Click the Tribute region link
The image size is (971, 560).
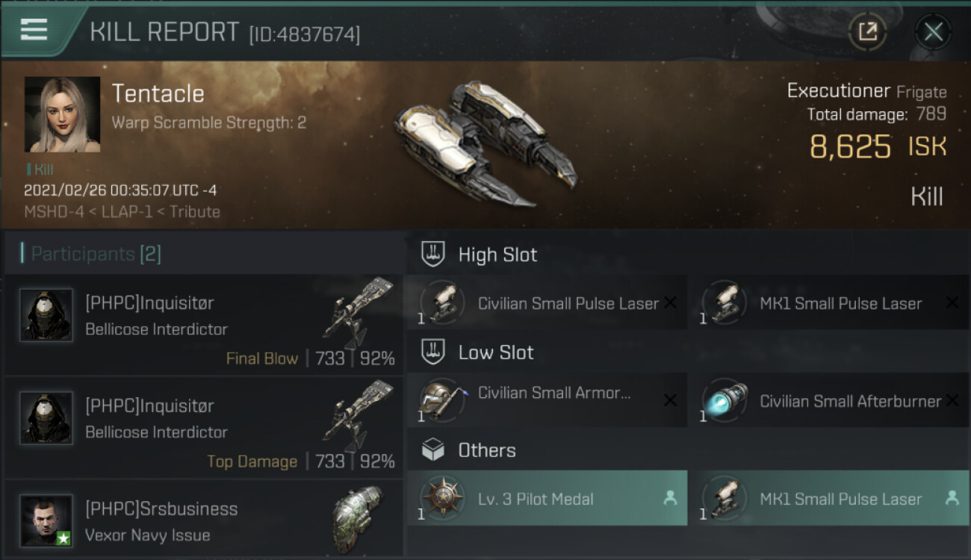tap(195, 211)
